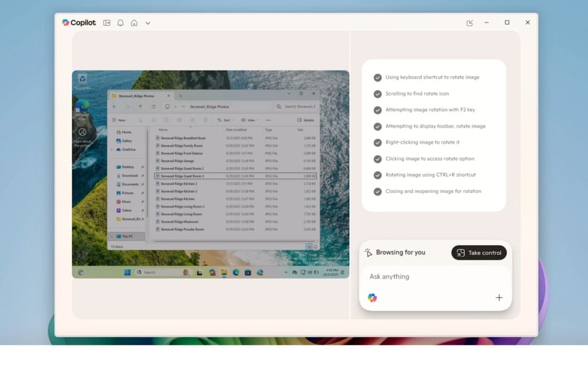Go to Copilot home icon
The height and width of the screenshot is (374, 588).
[x=134, y=23]
